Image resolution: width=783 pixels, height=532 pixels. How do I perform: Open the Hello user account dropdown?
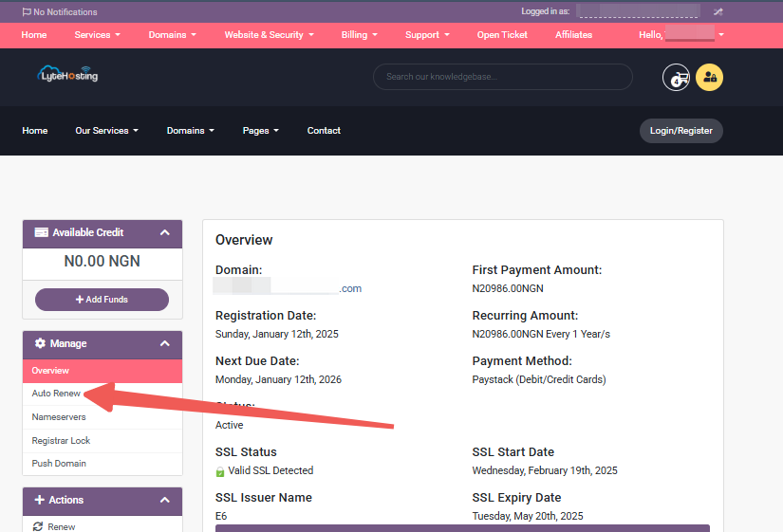tap(681, 35)
